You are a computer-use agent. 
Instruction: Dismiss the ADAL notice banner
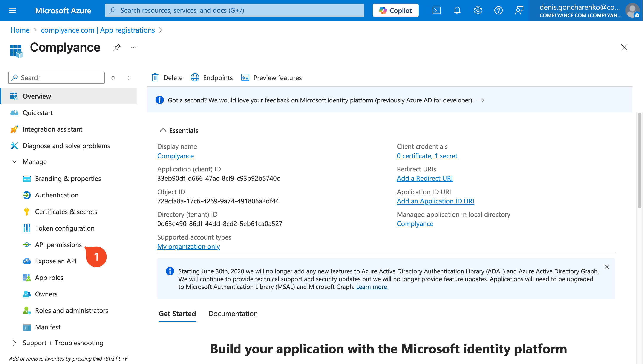point(607,267)
